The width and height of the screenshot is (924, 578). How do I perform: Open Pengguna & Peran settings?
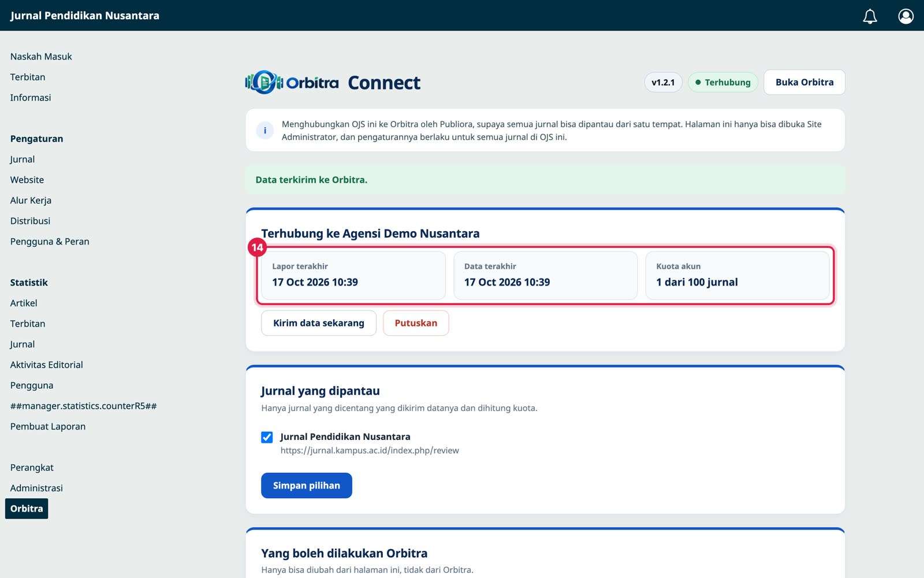pos(50,242)
